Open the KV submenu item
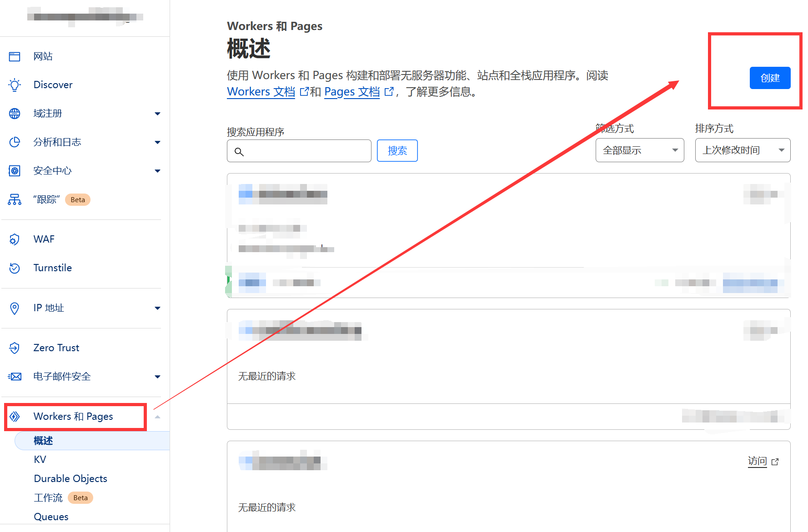Viewport: 808px width, 532px height. pos(40,460)
